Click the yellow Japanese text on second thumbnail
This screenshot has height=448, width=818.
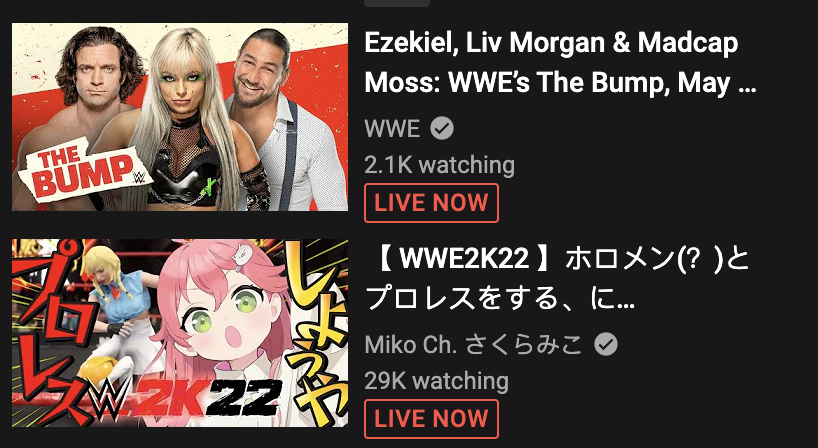316,329
